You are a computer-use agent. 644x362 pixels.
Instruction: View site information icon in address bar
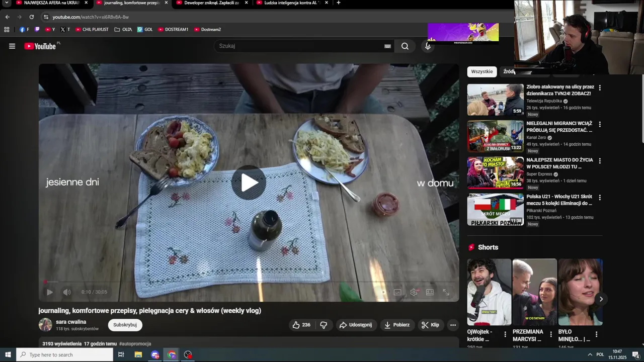[46, 17]
